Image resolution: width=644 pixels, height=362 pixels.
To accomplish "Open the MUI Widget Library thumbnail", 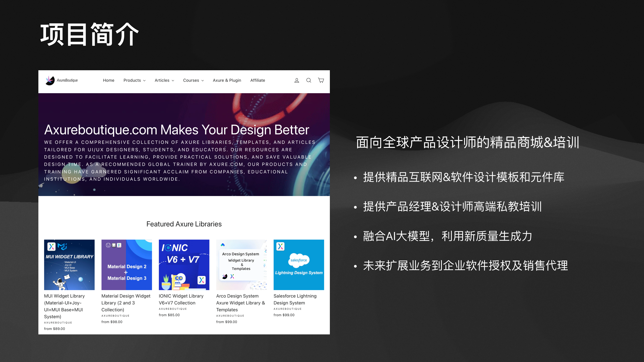I will coord(69,265).
